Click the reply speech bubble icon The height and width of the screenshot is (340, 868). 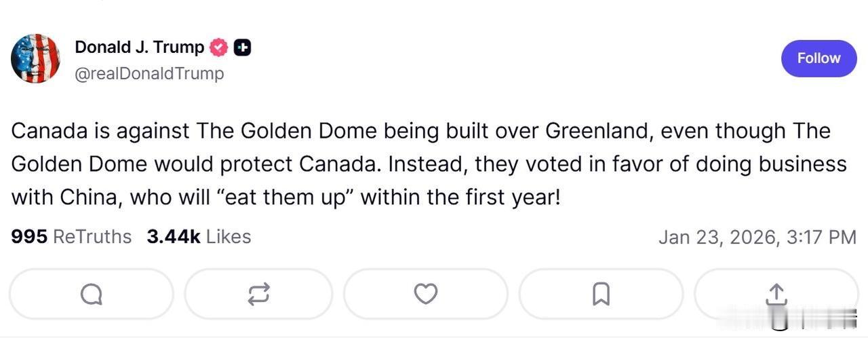pyautogui.click(x=92, y=294)
